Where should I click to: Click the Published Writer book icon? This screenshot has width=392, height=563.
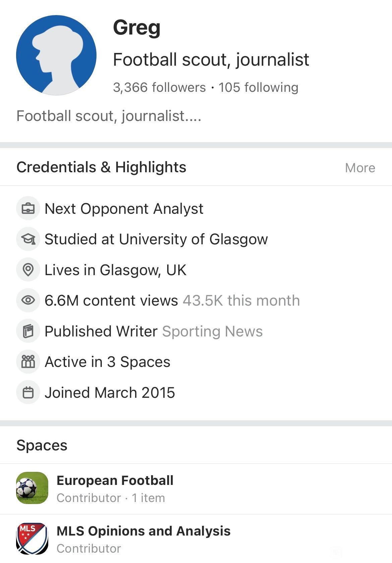tap(28, 331)
